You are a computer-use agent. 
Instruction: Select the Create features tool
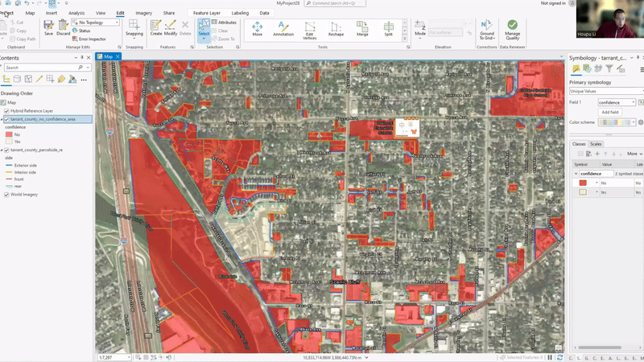click(155, 29)
